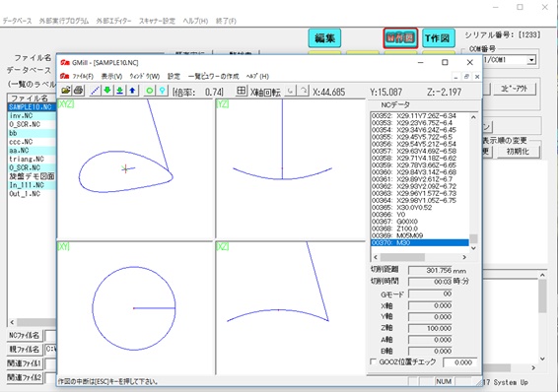Click the 編集 button
Viewport: 559px width, 392px height.
[x=324, y=38]
